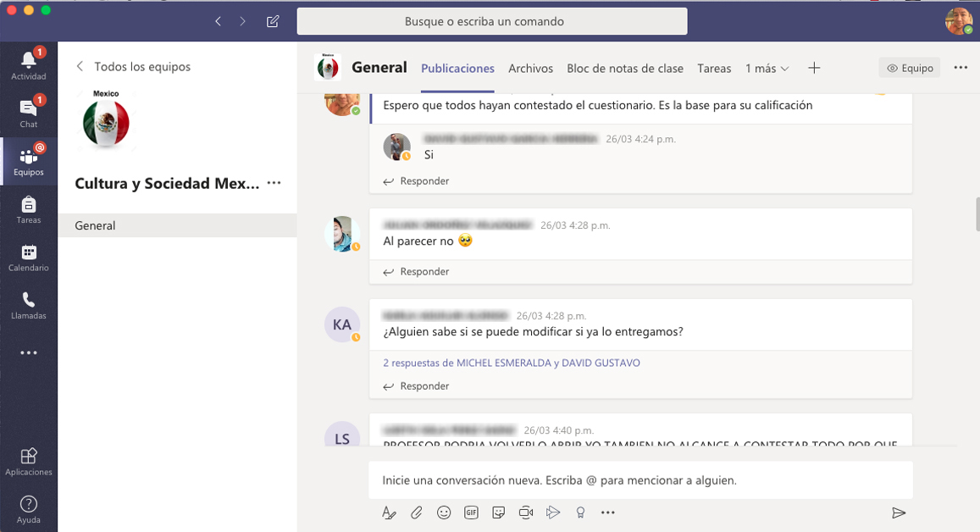This screenshot has height=532, width=980.
Task: Expand the '1 más' tabs dropdown
Action: (767, 69)
